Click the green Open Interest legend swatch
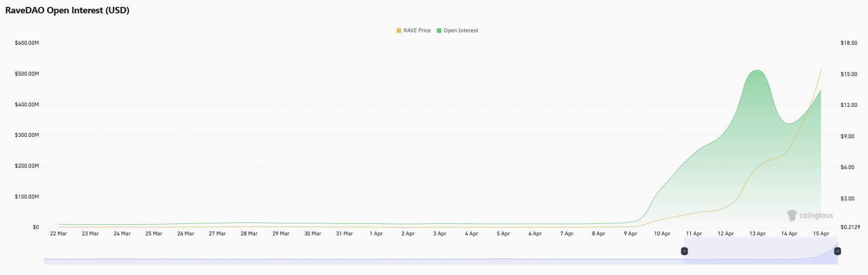Screen dimensions: 868x275 pyautogui.click(x=440, y=30)
